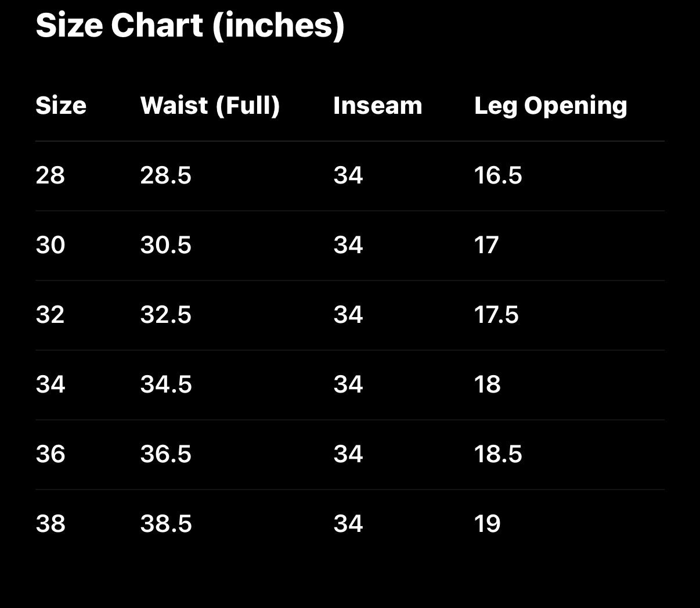Click the 18.5 leg opening cell
Screen dimensions: 700x608
pyautogui.click(x=498, y=454)
